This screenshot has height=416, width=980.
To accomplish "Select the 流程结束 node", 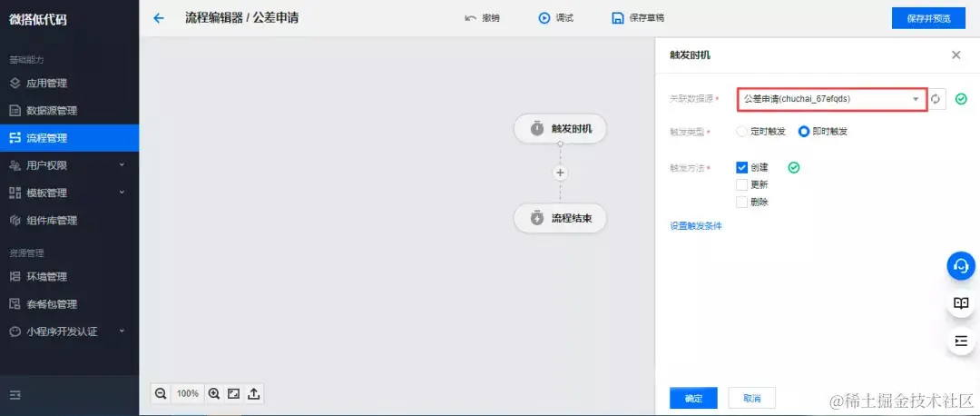I will (x=560, y=218).
